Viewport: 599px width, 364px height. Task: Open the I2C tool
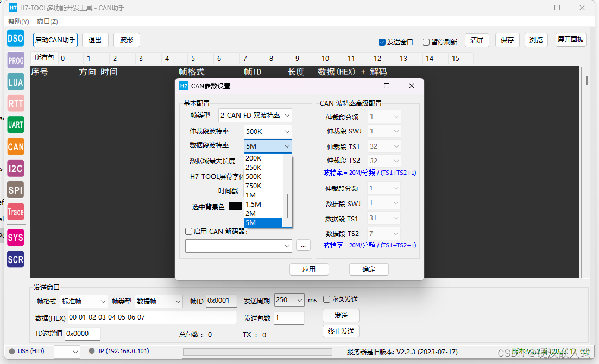click(16, 168)
